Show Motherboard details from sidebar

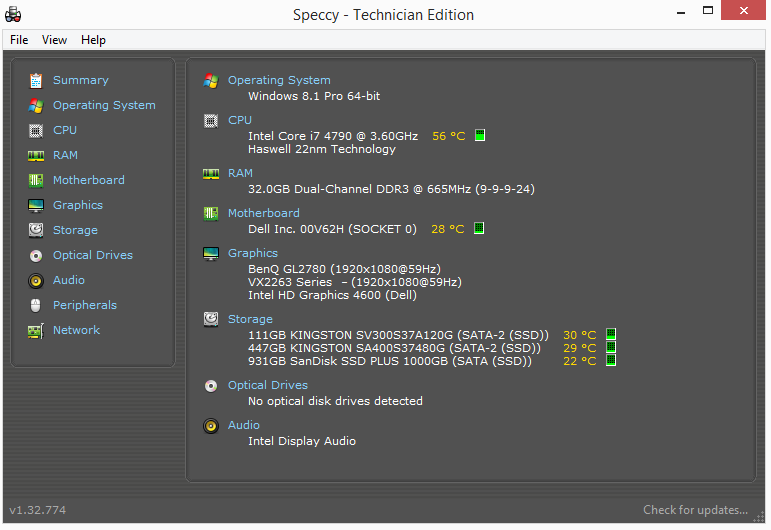89,180
